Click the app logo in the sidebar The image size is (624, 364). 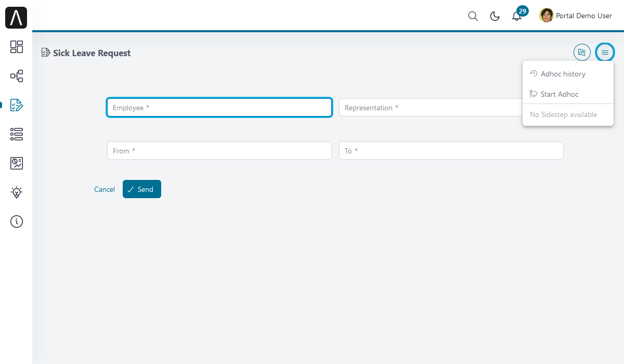(16, 18)
